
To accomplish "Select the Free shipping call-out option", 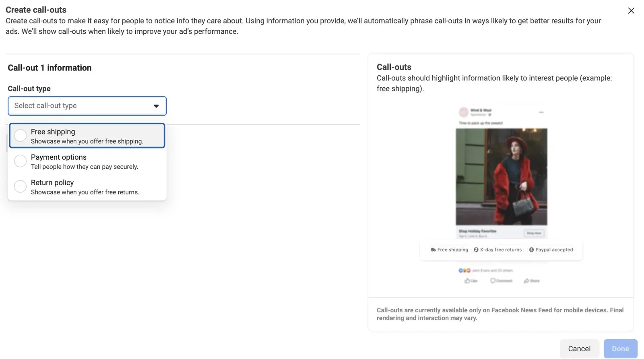I will (x=87, y=136).
